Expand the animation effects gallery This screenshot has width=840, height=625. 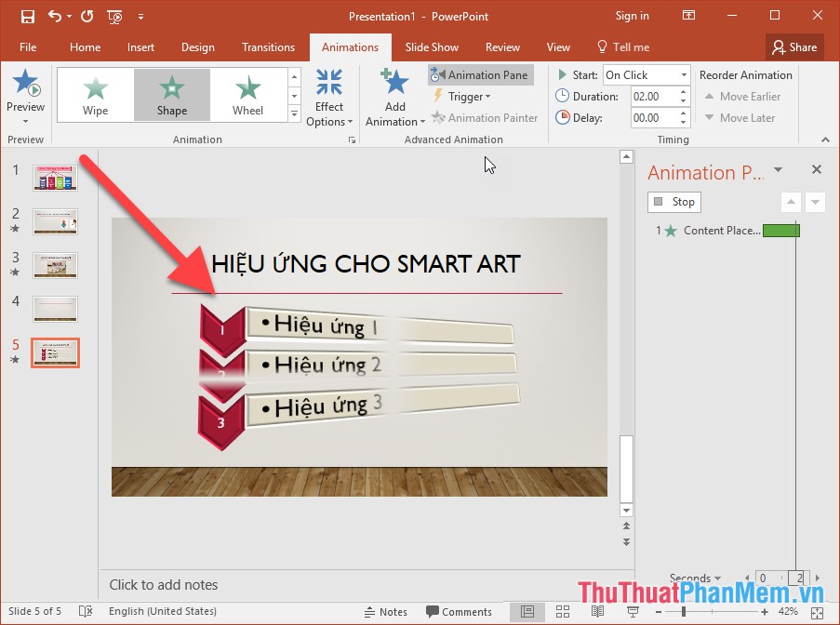pos(294,113)
